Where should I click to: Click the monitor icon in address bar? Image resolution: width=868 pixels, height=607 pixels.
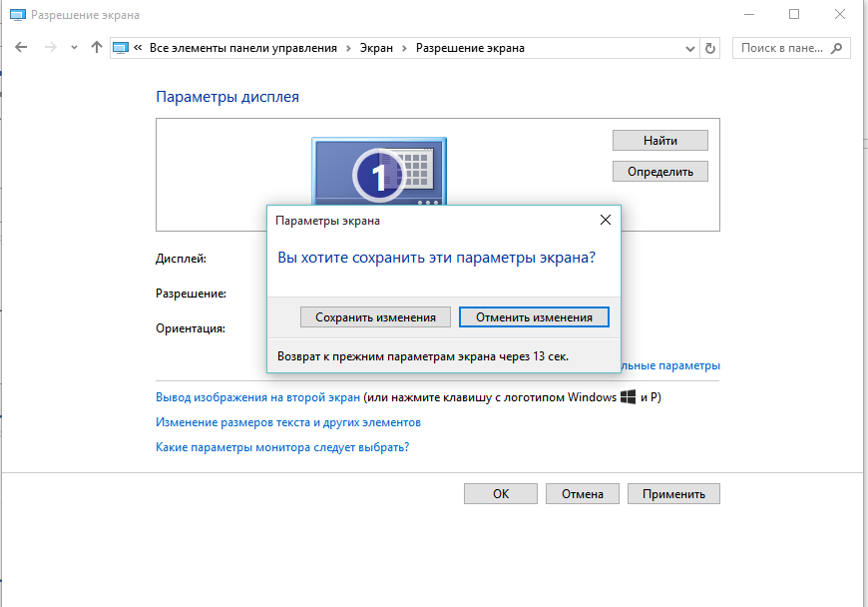(121, 48)
